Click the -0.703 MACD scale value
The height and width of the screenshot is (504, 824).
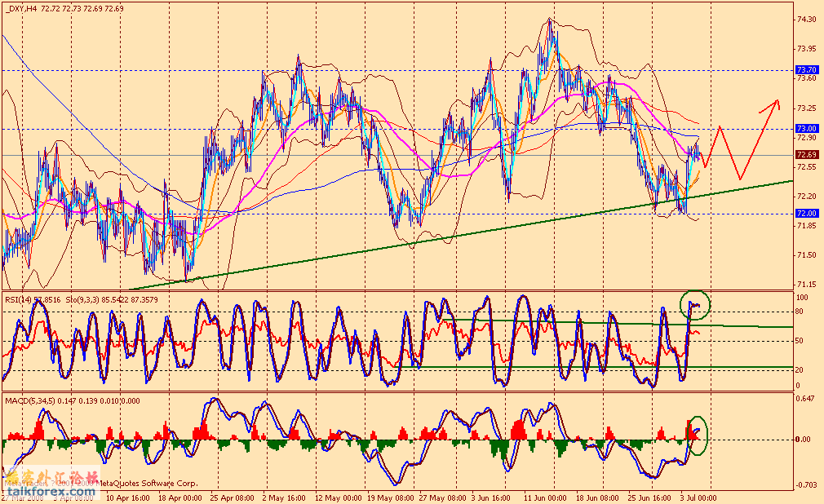(807, 485)
